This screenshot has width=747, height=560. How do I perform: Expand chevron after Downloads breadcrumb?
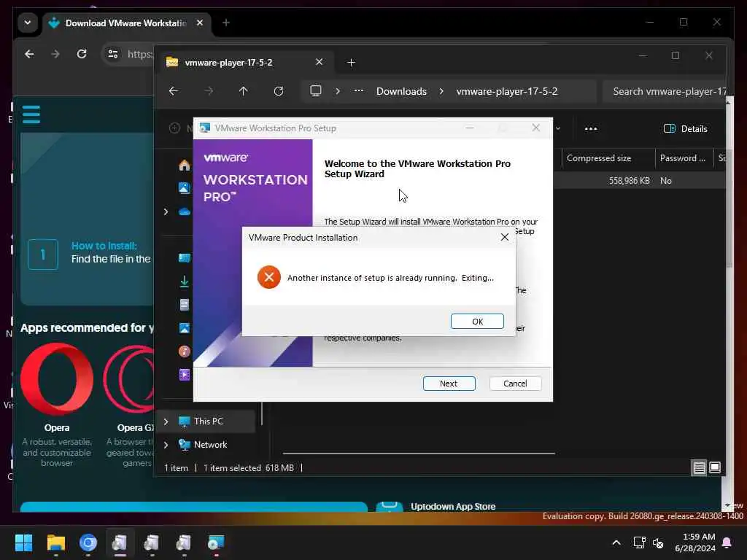(441, 91)
